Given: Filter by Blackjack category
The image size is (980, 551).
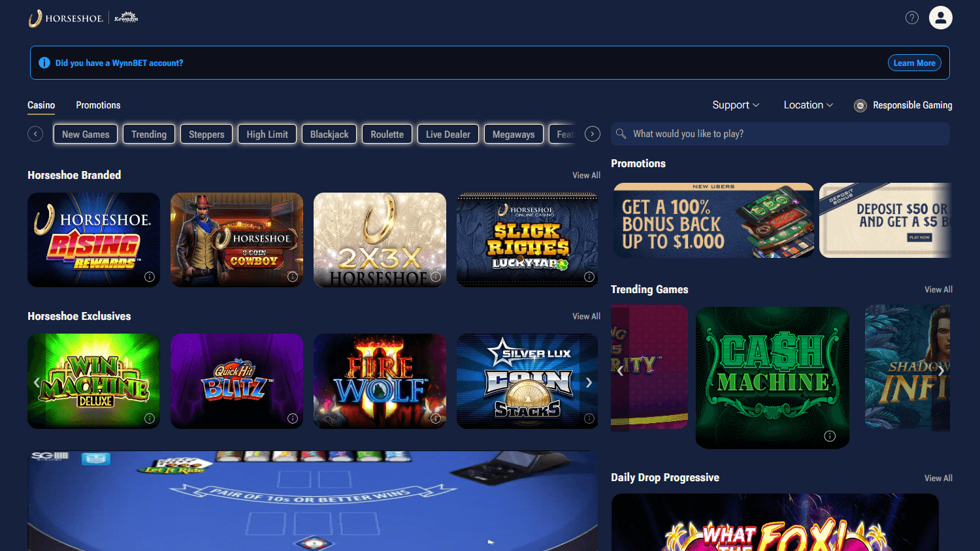Looking at the screenshot, I should pos(329,134).
